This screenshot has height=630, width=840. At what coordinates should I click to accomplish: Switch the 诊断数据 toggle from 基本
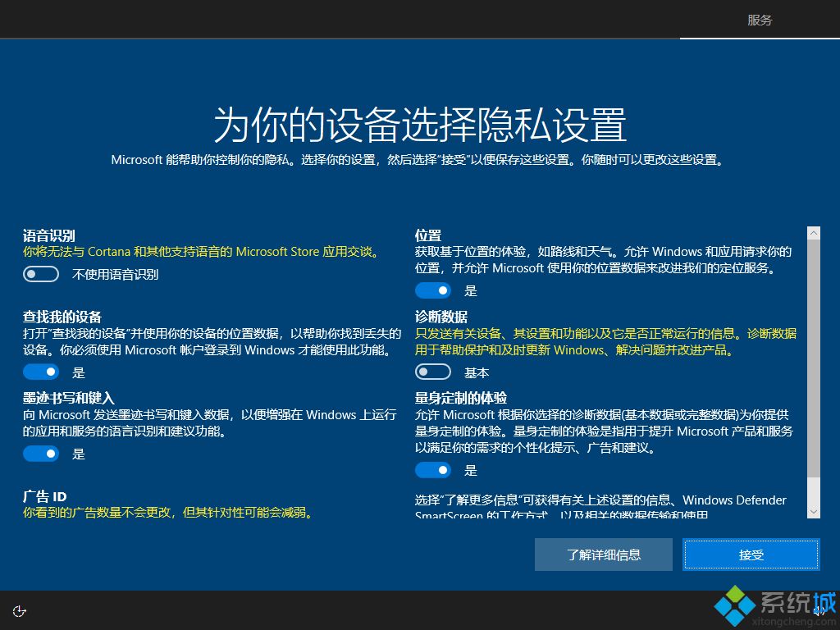point(433,372)
